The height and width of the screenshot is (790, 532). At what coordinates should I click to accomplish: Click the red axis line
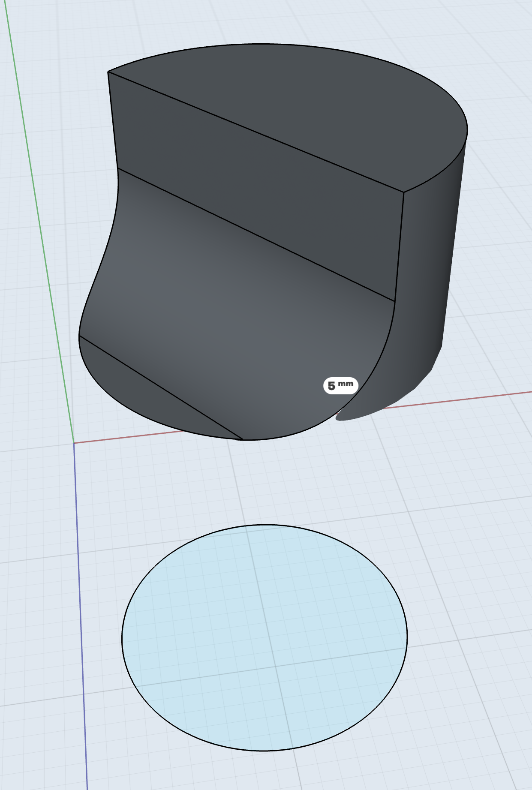tap(472, 397)
